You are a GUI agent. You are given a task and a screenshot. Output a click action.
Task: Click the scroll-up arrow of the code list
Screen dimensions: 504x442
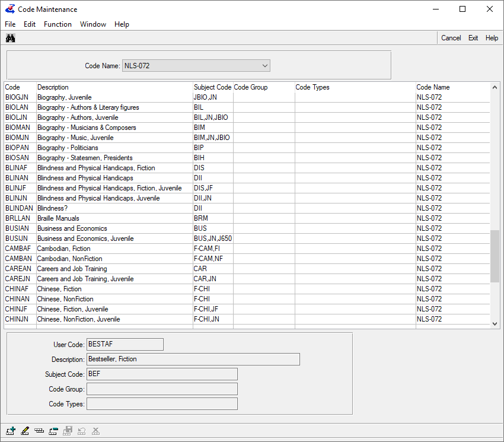click(x=495, y=88)
